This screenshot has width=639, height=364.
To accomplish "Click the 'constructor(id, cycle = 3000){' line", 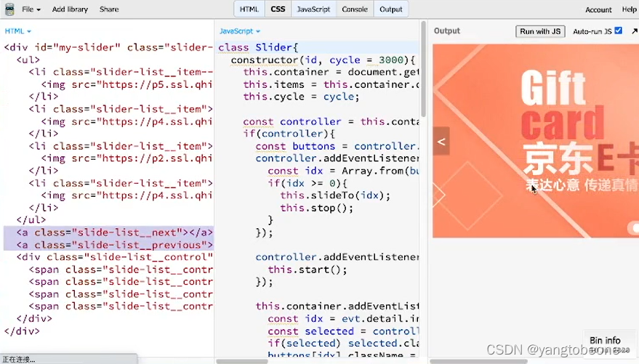I will [x=323, y=60].
